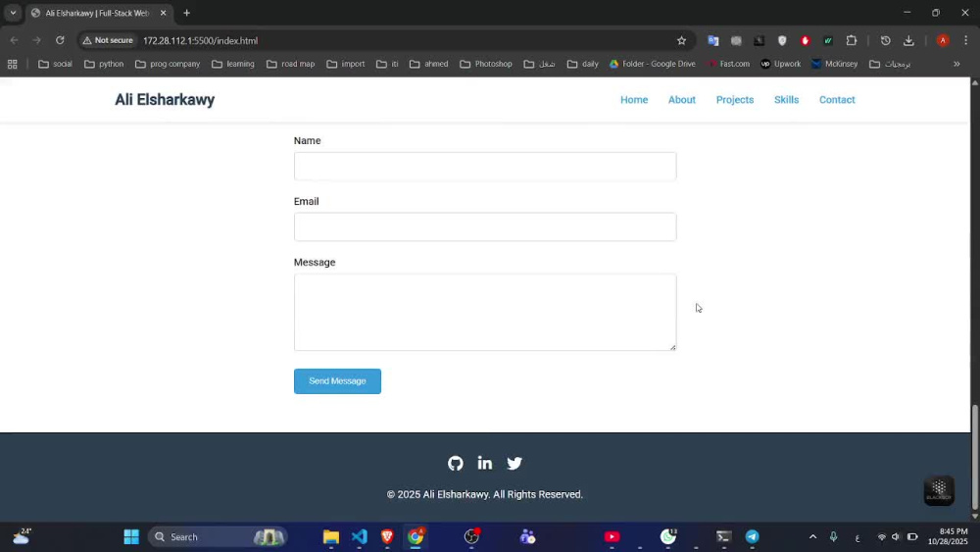This screenshot has height=552, width=980.
Task: Open the Upwork bookmark
Action: 781,64
